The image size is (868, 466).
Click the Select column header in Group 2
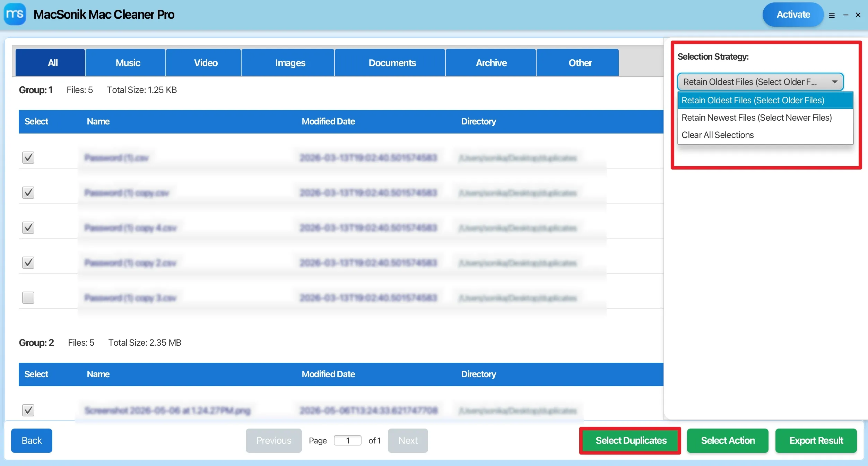(x=36, y=374)
